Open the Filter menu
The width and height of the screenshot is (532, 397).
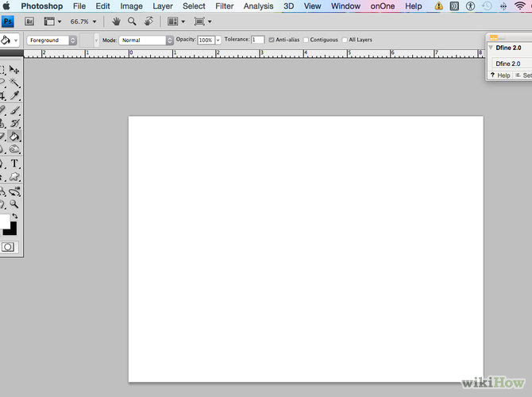pyautogui.click(x=225, y=6)
